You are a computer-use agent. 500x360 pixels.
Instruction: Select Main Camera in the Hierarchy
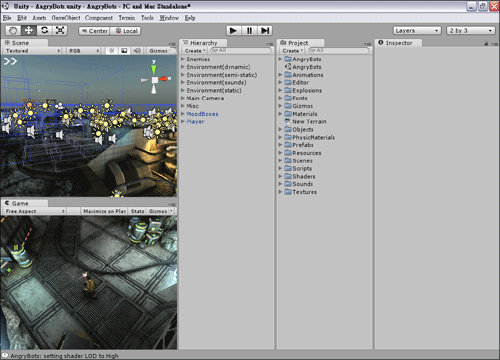point(205,98)
